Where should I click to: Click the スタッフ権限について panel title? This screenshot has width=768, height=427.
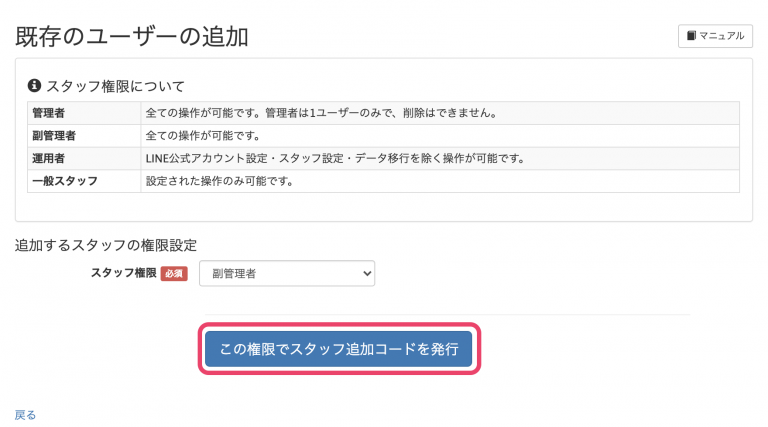(115, 86)
